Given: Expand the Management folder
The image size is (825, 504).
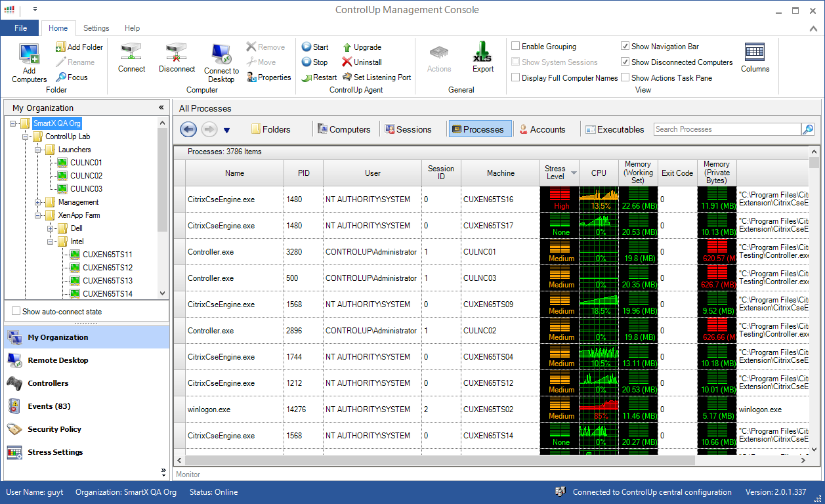Looking at the screenshot, I should pos(39,202).
